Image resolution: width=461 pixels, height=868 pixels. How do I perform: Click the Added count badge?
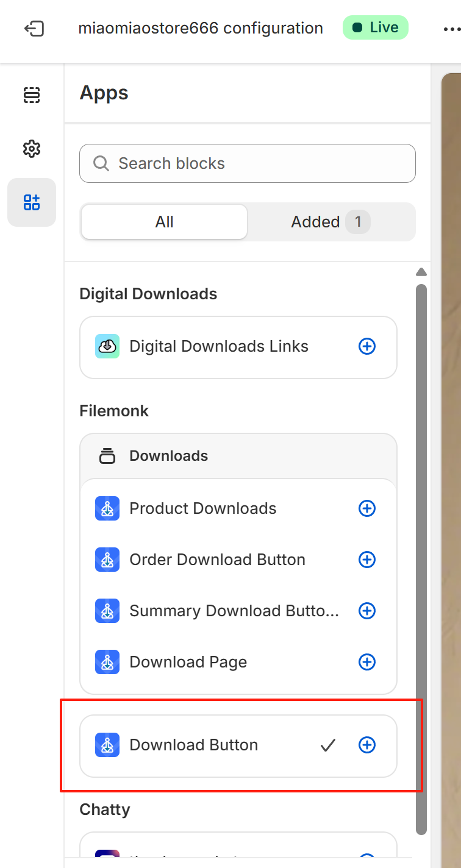coord(358,222)
